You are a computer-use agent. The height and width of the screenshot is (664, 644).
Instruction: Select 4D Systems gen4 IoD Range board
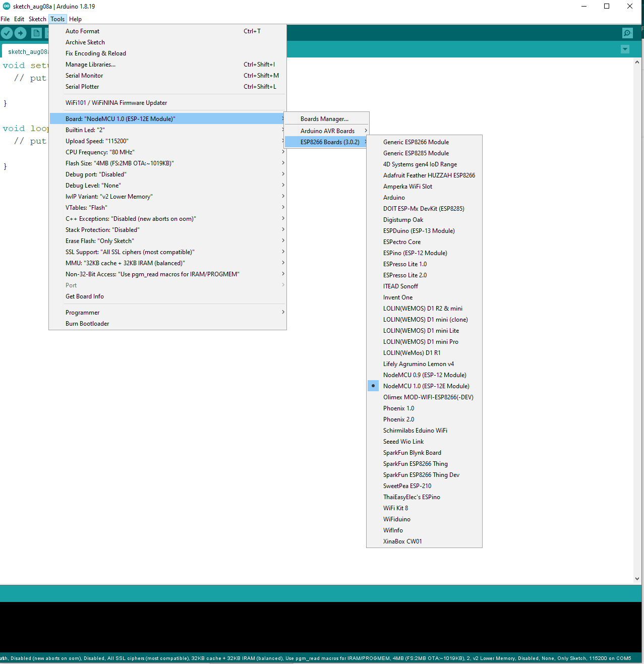coord(424,164)
